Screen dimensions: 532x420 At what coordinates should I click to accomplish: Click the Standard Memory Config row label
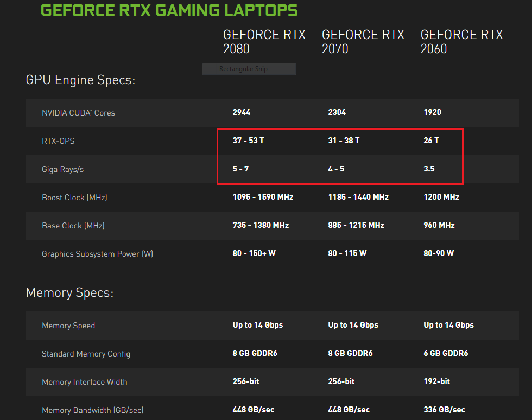pos(86,354)
